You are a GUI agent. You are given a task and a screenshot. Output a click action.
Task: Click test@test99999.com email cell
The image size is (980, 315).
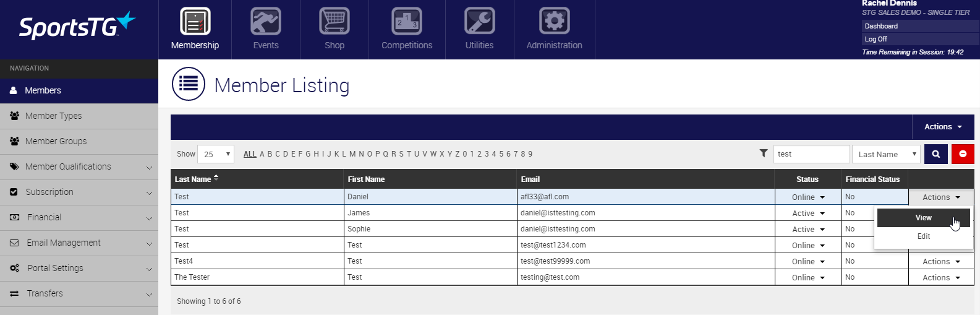pyautogui.click(x=646, y=261)
